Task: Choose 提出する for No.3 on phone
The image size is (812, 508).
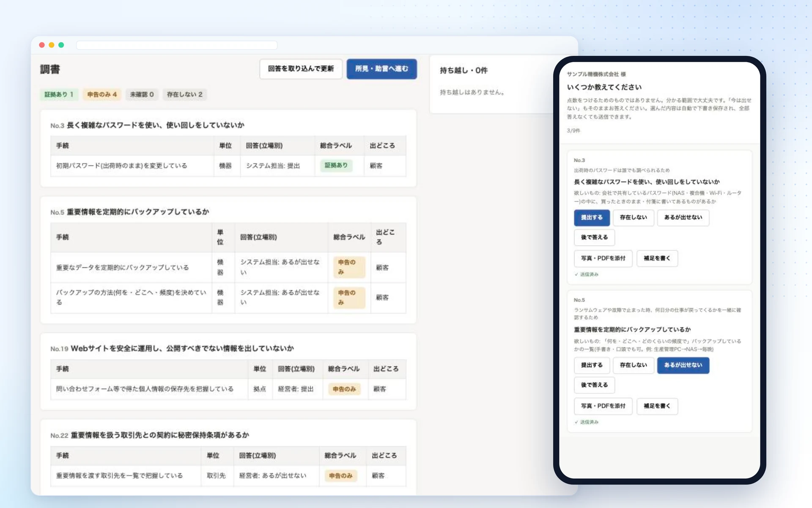Action: tap(592, 218)
